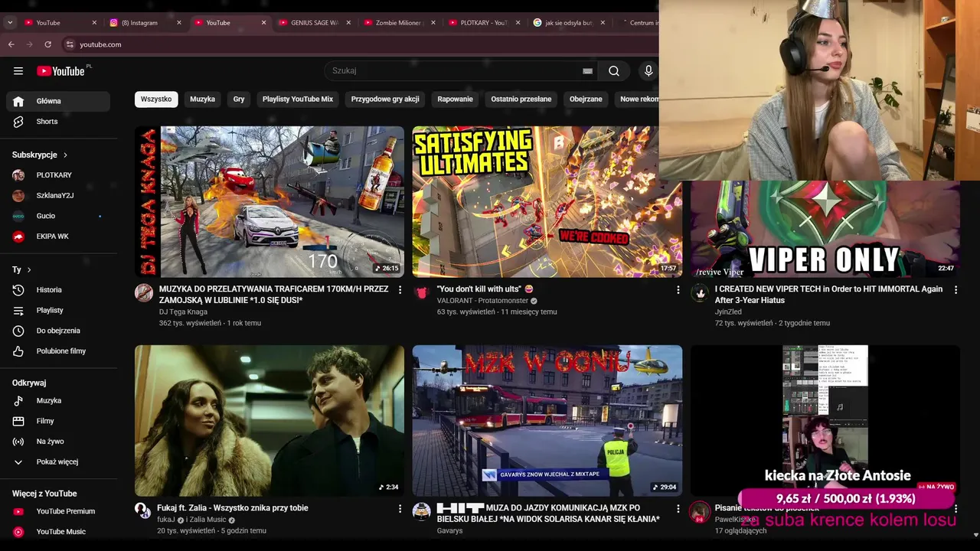Open DJ Tęga Knaga channel avatar
The width and height of the screenshot is (980, 551).
point(144,293)
